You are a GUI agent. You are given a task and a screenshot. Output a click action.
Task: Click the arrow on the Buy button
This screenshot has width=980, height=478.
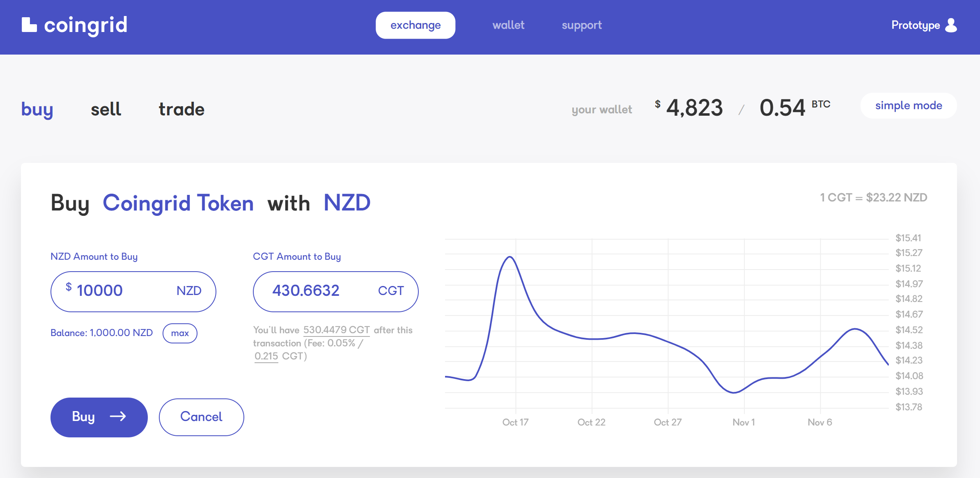tap(118, 417)
